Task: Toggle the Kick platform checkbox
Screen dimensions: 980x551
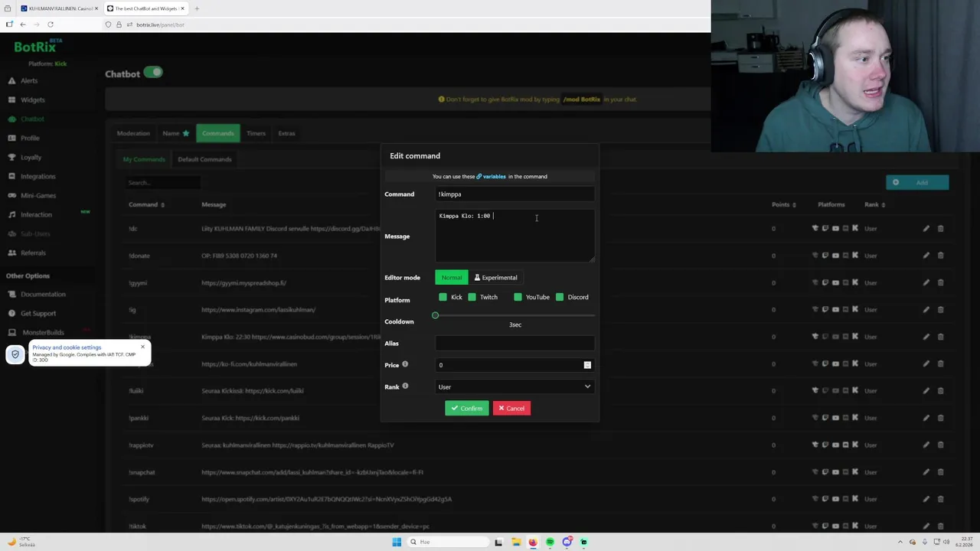Action: 443,297
